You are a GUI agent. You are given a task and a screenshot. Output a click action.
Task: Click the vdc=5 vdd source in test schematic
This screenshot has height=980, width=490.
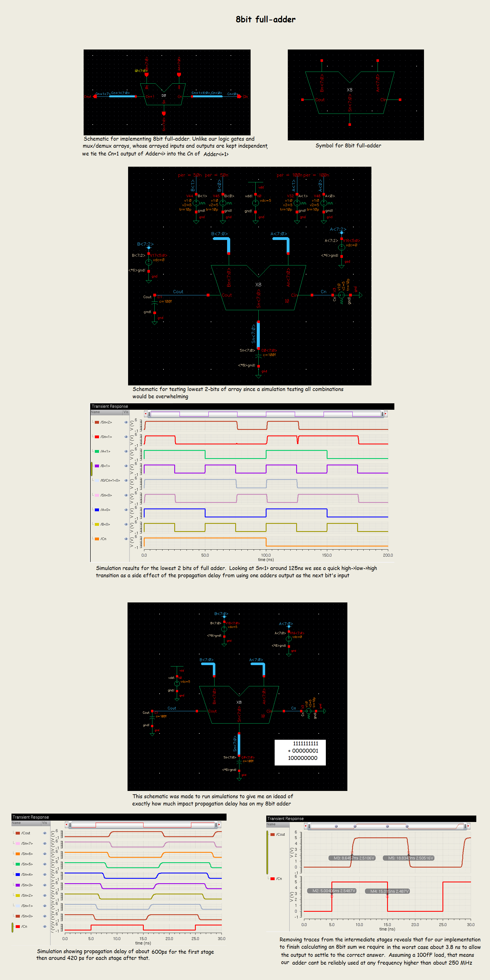(256, 203)
